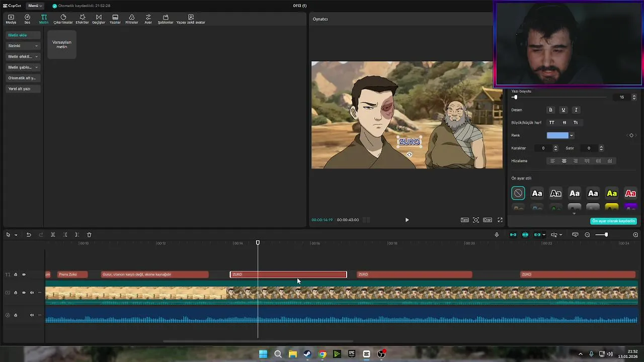Apply italic formatting with the I button
The width and height of the screenshot is (644, 362).
point(576,110)
